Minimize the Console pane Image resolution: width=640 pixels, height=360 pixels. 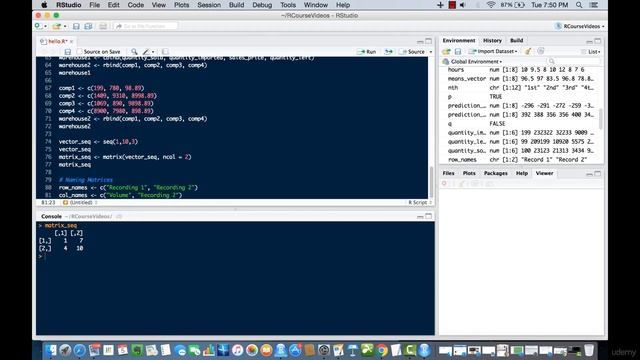(420, 216)
